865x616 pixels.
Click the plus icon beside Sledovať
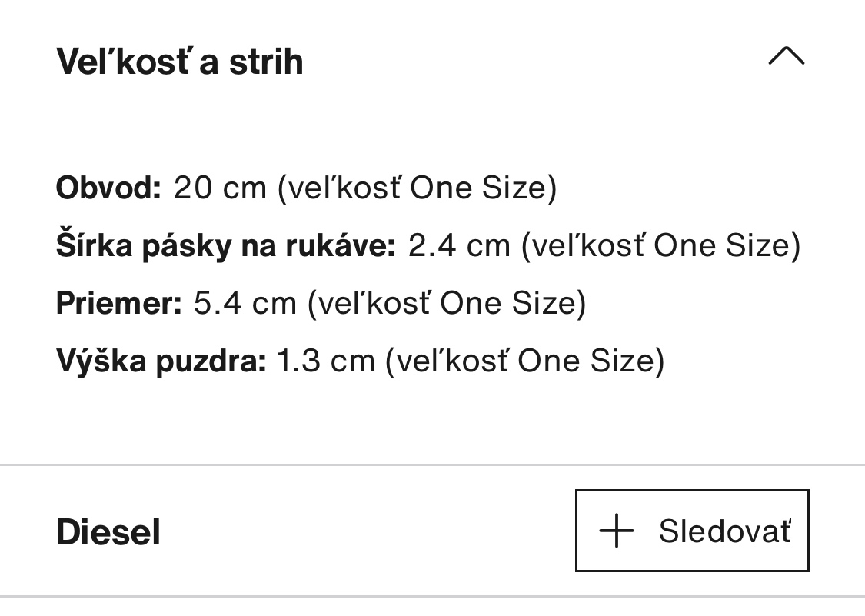click(617, 531)
